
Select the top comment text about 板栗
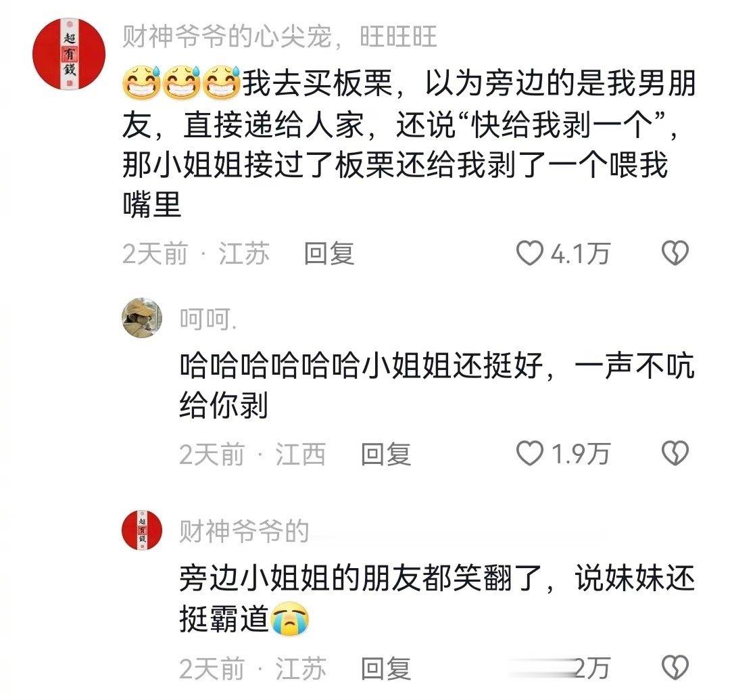(x=409, y=144)
